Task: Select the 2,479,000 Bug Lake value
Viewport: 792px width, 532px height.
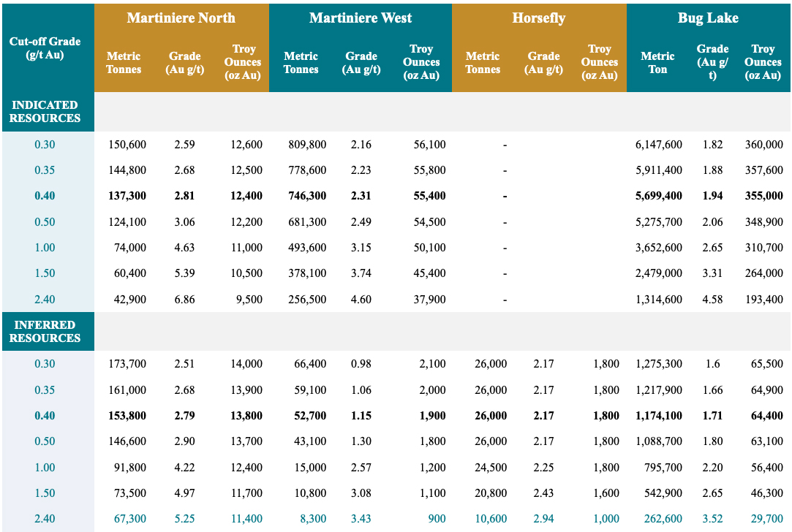Action: point(659,273)
